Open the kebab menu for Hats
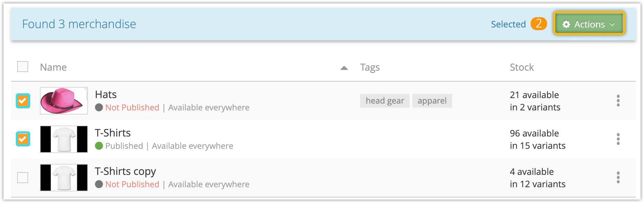This screenshot has height=203, width=644. coord(618,101)
